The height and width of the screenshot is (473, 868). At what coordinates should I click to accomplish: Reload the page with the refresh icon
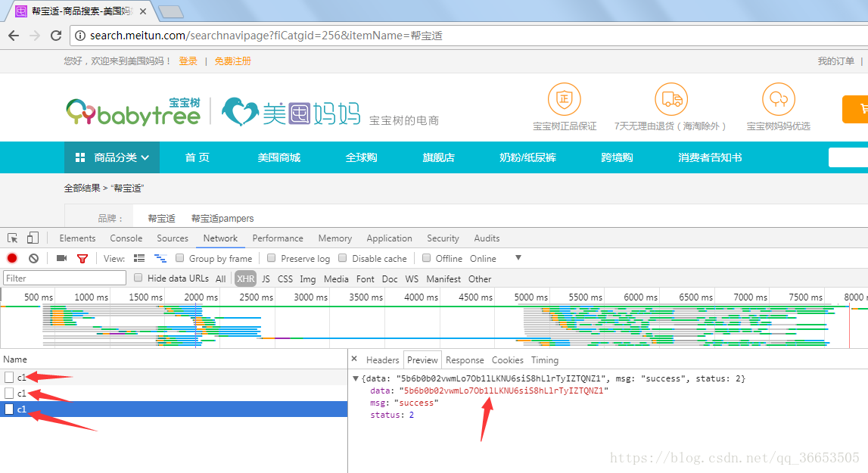(56, 36)
